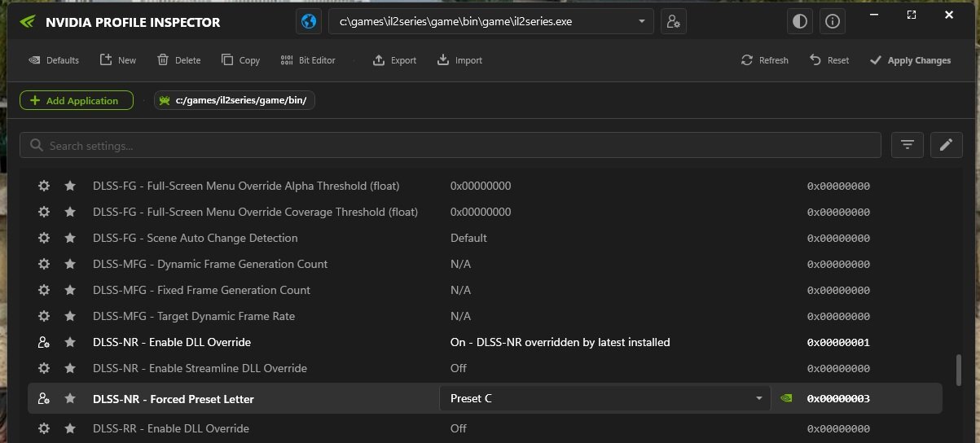Select the c:/games/il2series/game/bin/ application chip
Viewport: 980px width, 443px height.
(235, 100)
